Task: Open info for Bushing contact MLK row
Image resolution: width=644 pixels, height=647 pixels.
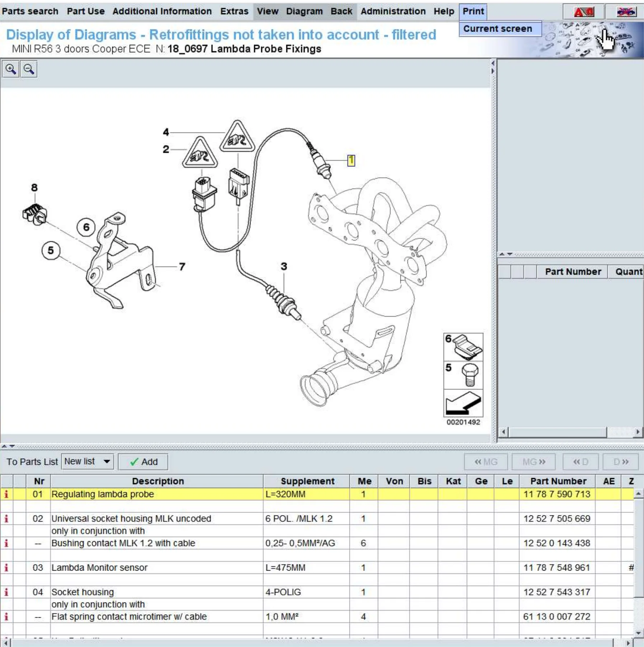Action: pos(6,543)
